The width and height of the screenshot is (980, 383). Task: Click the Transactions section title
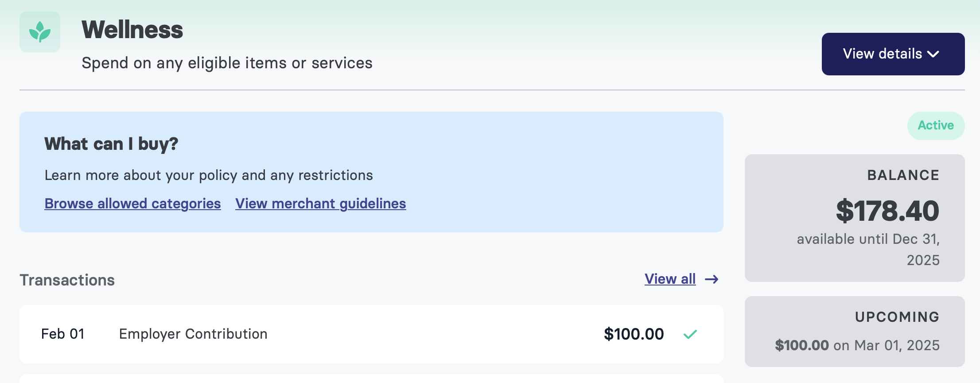[x=67, y=280]
